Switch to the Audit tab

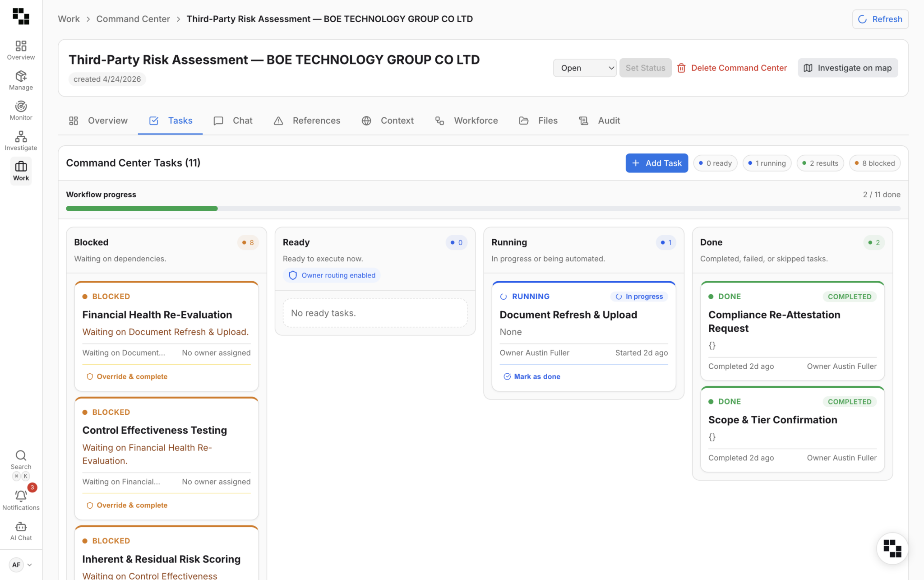[x=599, y=121]
